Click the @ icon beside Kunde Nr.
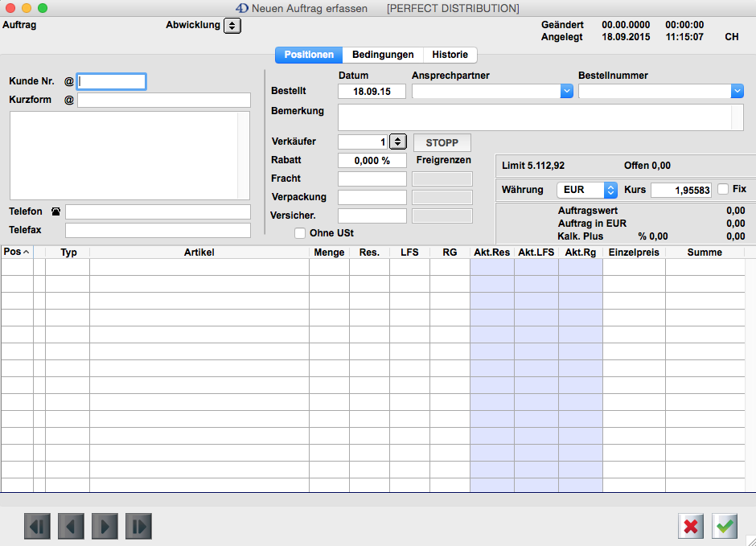756x546 pixels. pos(69,81)
